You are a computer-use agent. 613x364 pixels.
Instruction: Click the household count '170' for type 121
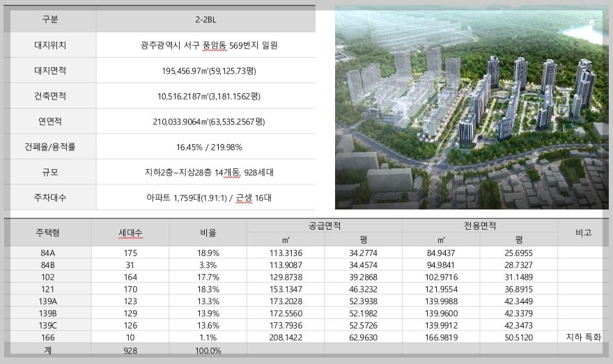(x=130, y=289)
